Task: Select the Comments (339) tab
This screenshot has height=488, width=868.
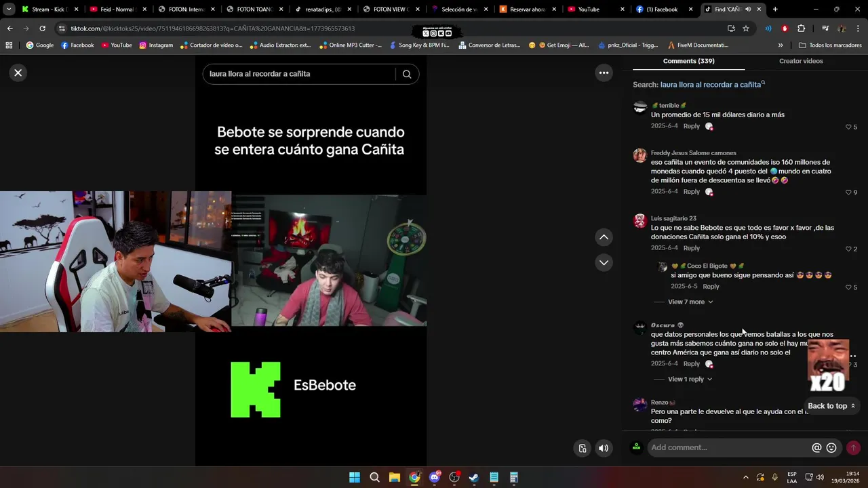Action: coord(688,61)
